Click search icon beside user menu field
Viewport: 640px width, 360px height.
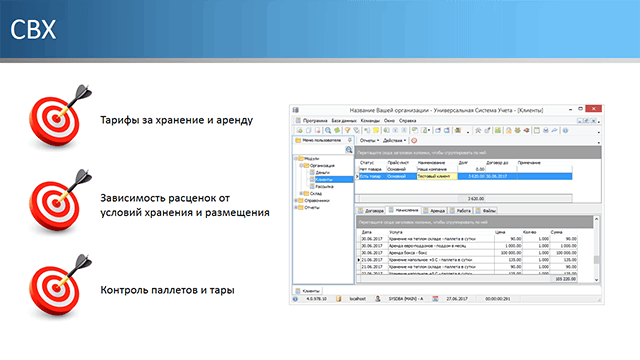coord(349,150)
